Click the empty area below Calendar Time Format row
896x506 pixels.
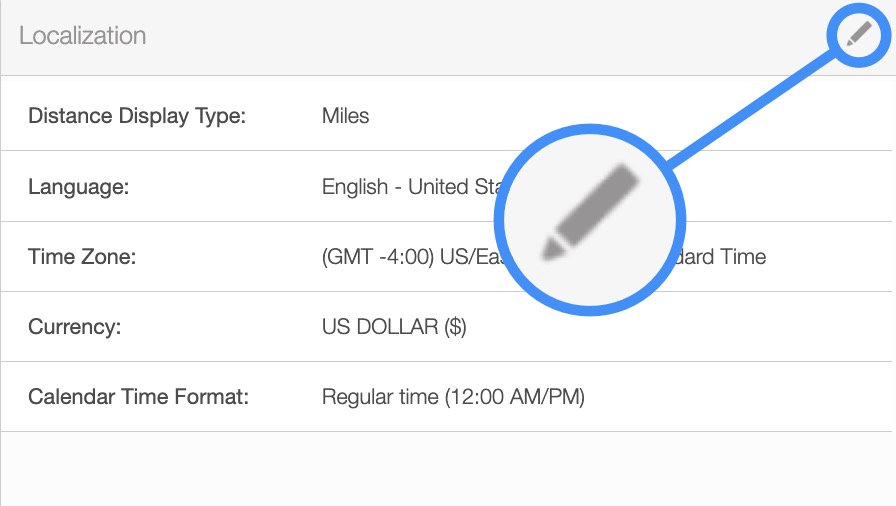click(448, 468)
